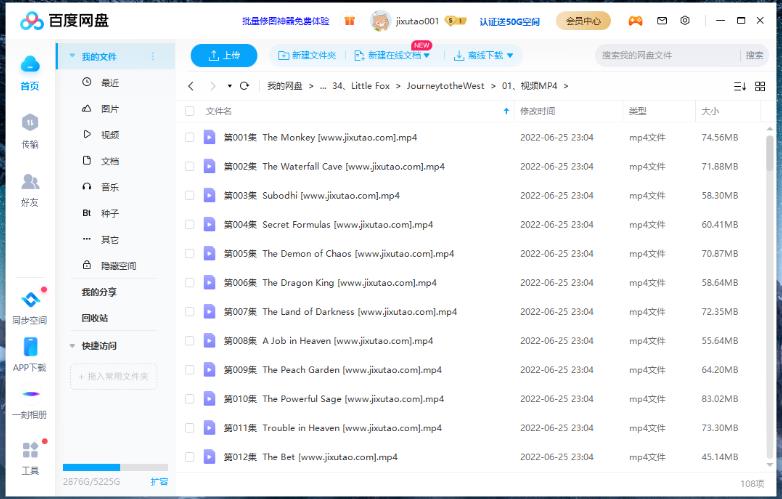Check the box for 第004集 Secret Formulas

tap(190, 224)
